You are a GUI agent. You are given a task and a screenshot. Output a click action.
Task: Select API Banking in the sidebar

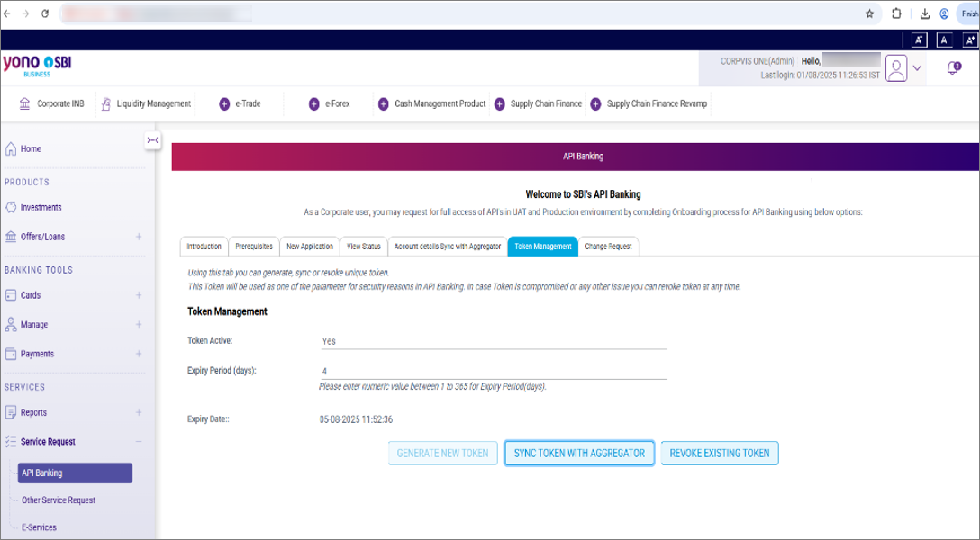click(x=75, y=472)
